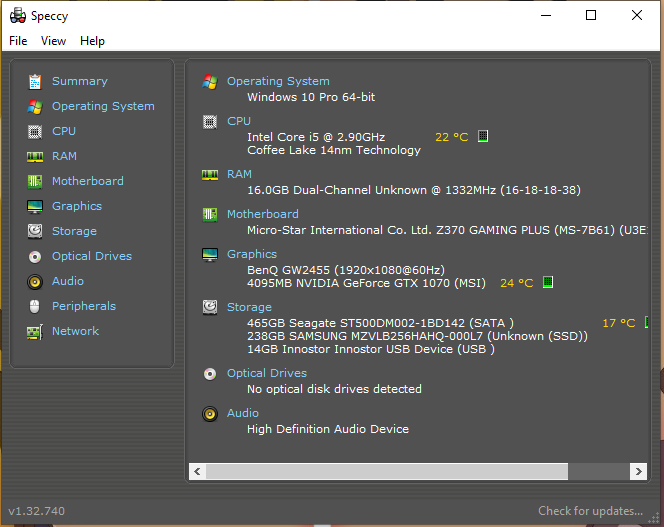The width and height of the screenshot is (664, 527).
Task: Select Audio in the sidebar
Action: [x=68, y=281]
